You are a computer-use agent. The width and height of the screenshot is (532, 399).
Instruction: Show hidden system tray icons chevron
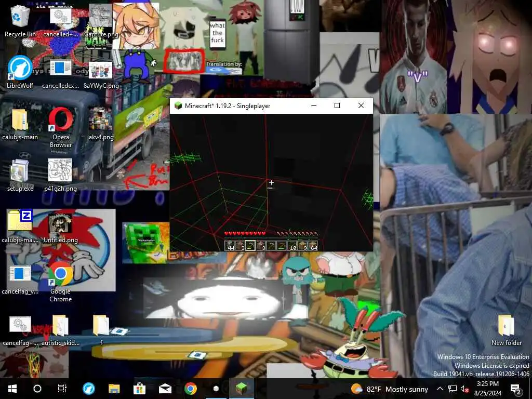[x=440, y=389]
